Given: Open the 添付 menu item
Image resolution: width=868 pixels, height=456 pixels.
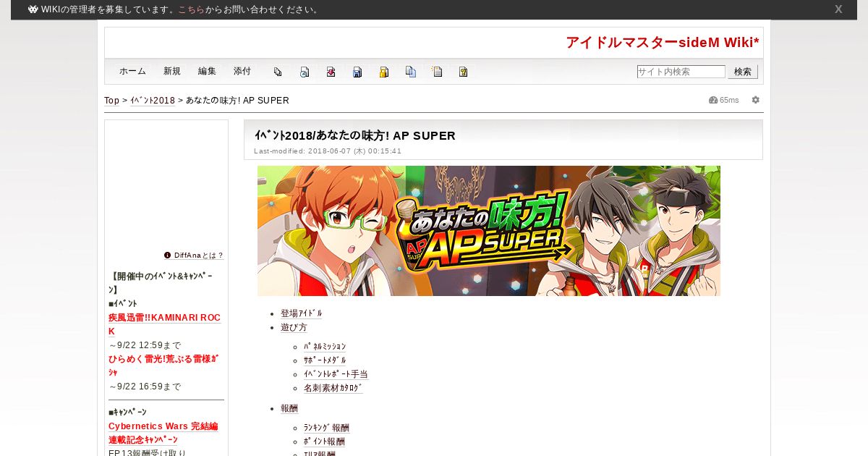Looking at the screenshot, I should tap(242, 71).
